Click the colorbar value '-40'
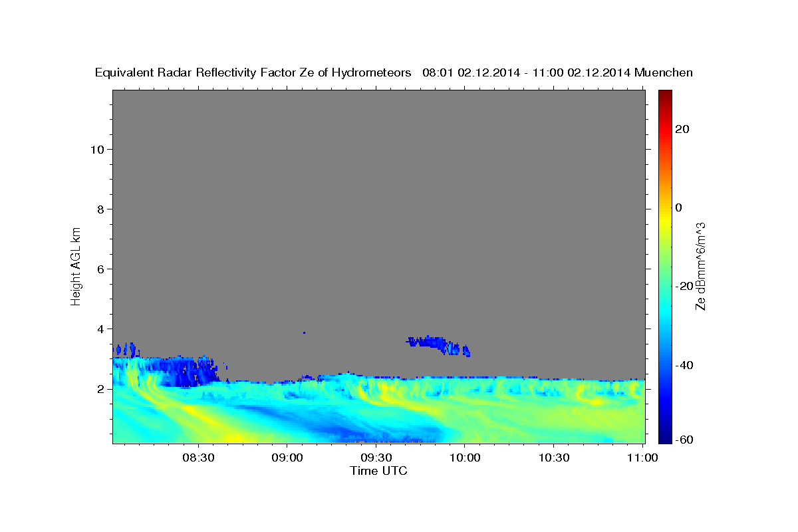 point(684,364)
